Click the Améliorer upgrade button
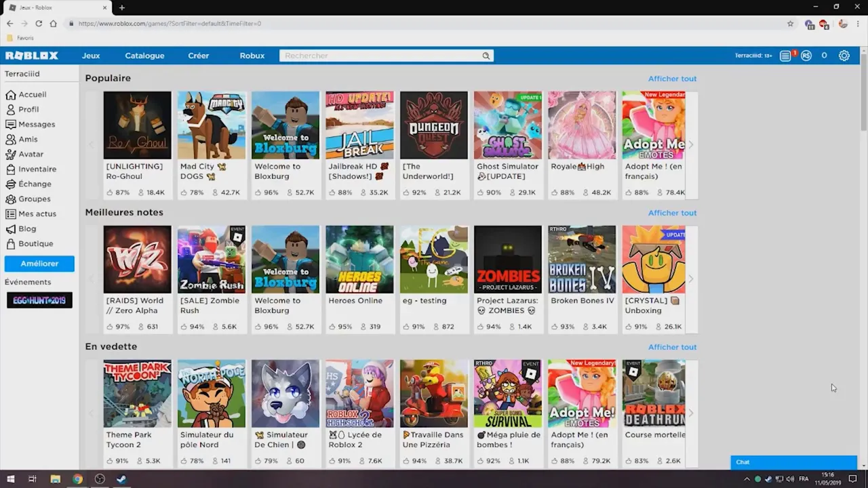 click(x=39, y=264)
